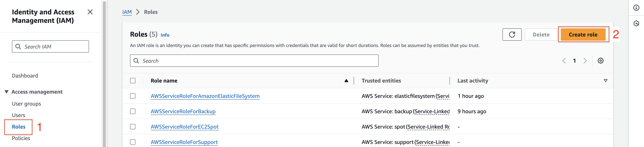The width and height of the screenshot is (644, 147).
Task: Click the Search IAM input field
Action: pos(50,46)
